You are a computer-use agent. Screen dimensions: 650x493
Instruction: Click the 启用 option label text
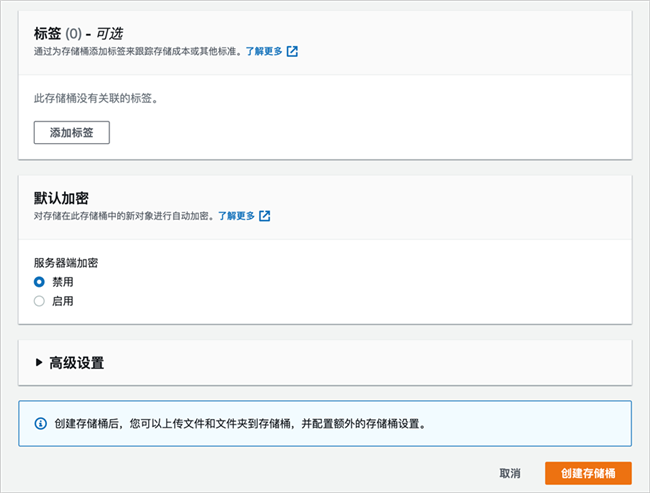point(63,301)
